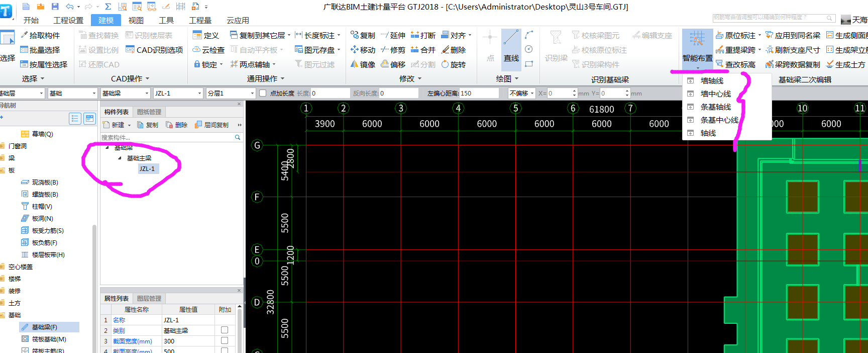The height and width of the screenshot is (353, 868).
Task: Click the 拾取构件 pick component tool
Action: pyautogui.click(x=40, y=35)
